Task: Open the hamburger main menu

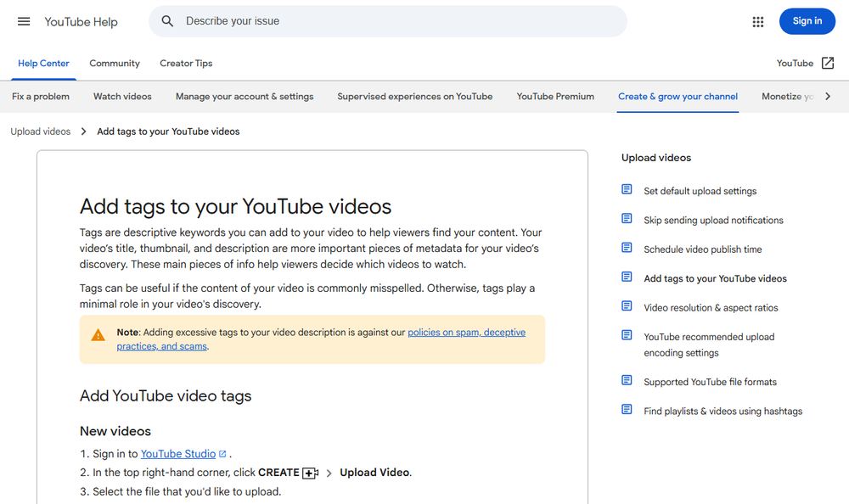Action: [24, 22]
